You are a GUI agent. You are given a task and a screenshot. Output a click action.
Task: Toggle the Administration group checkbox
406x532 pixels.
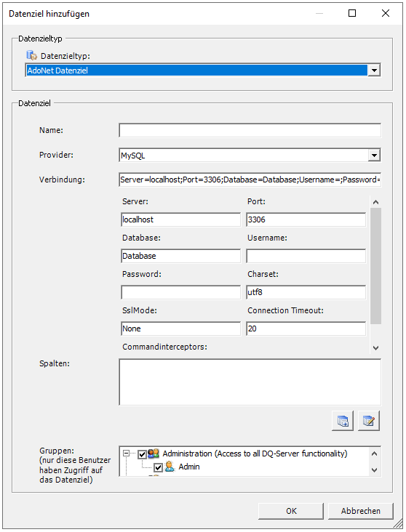coord(142,454)
